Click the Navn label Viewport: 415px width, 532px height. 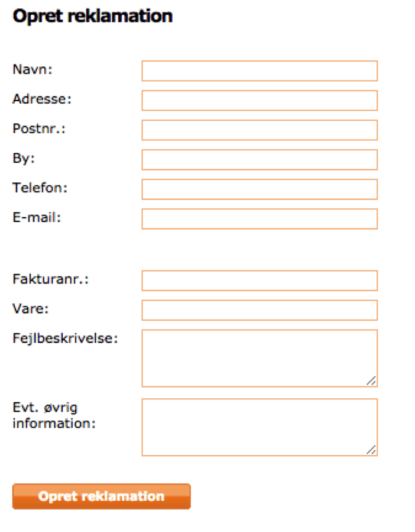(33, 69)
